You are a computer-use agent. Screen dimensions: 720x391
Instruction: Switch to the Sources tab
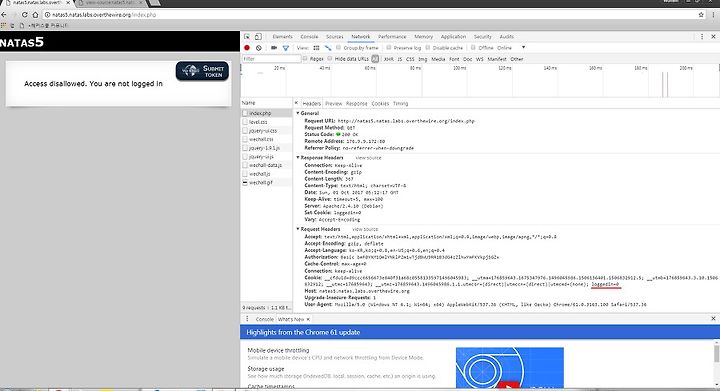[335, 37]
